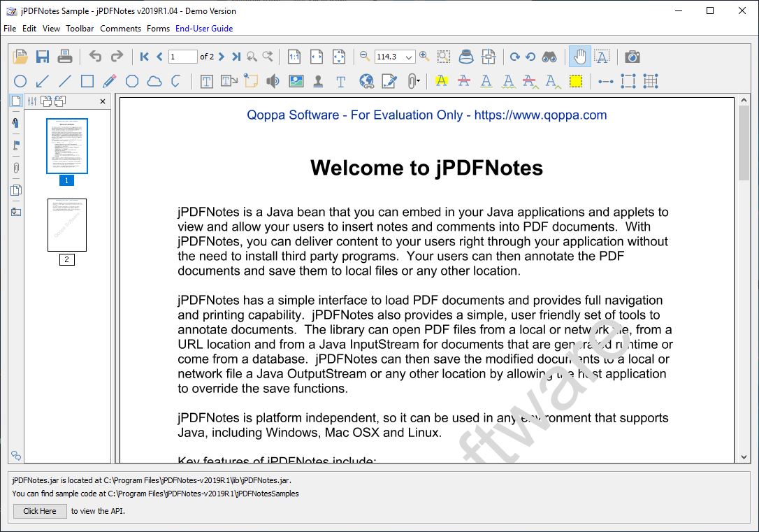This screenshot has width=759, height=532.
Task: Open the Toolbar menu
Action: click(x=80, y=29)
